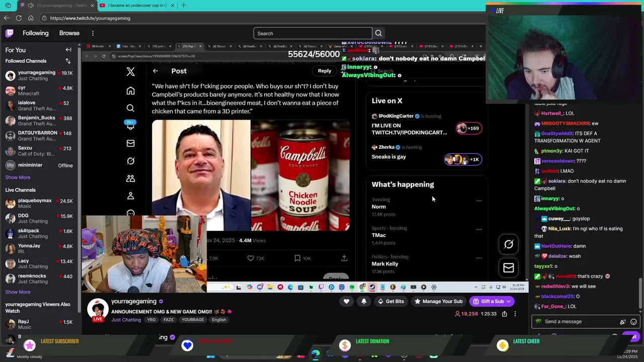Click the Twitch logo home icon
The width and height of the screenshot is (644, 362).
[9, 33]
